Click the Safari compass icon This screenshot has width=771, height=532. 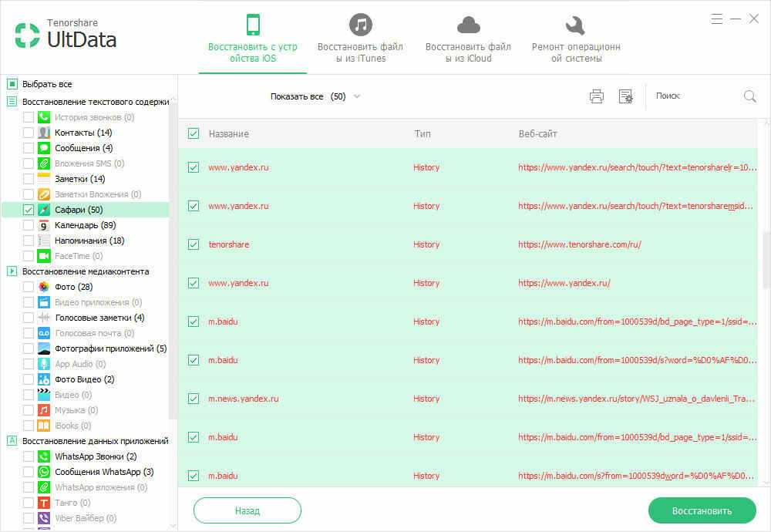(x=44, y=210)
